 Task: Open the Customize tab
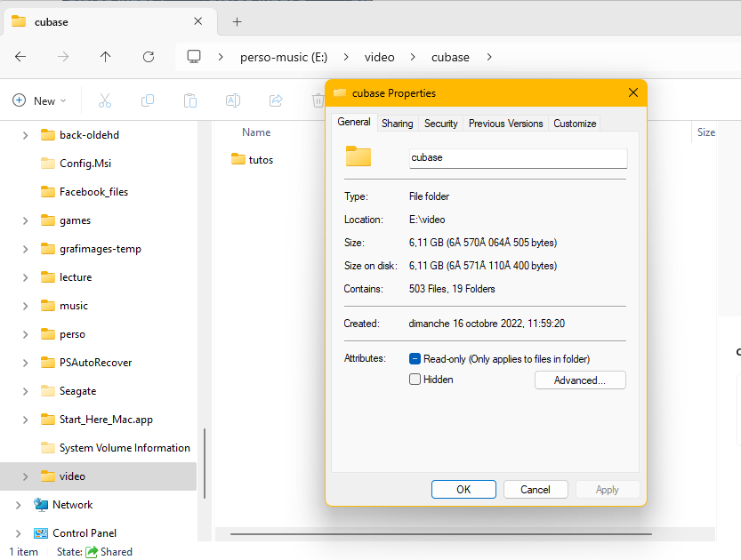(575, 124)
